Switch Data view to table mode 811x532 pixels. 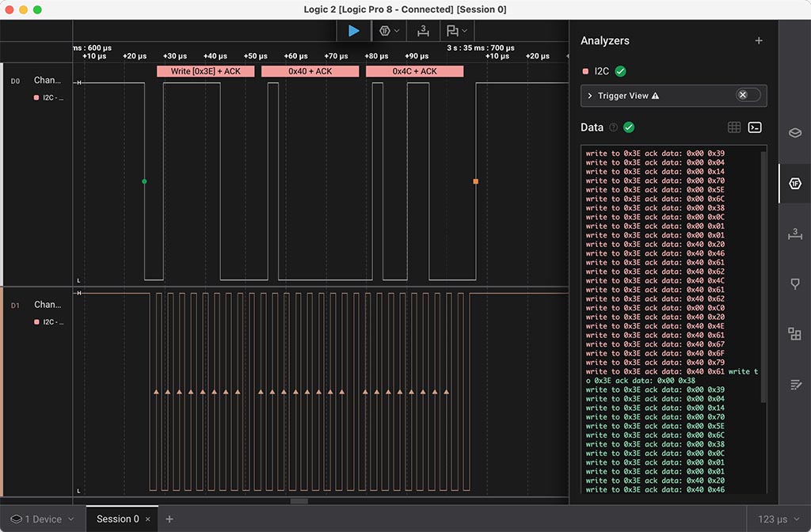(734, 127)
